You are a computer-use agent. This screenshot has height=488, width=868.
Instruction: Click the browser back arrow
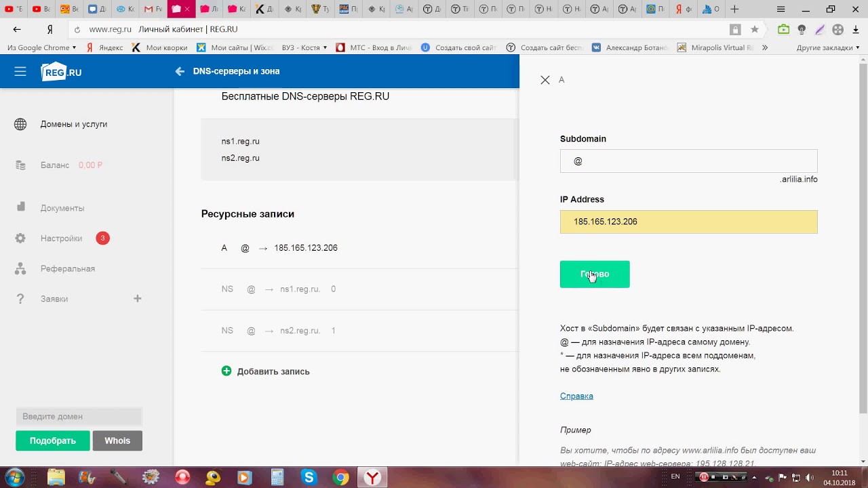pyautogui.click(x=17, y=29)
